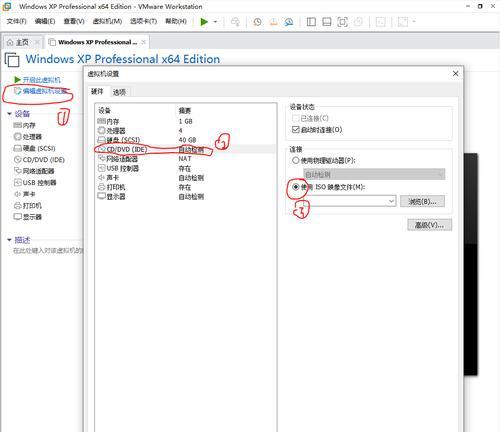The height and width of the screenshot is (432, 500).
Task: Toggle the thumbnail bar view icon
Action: (327, 22)
